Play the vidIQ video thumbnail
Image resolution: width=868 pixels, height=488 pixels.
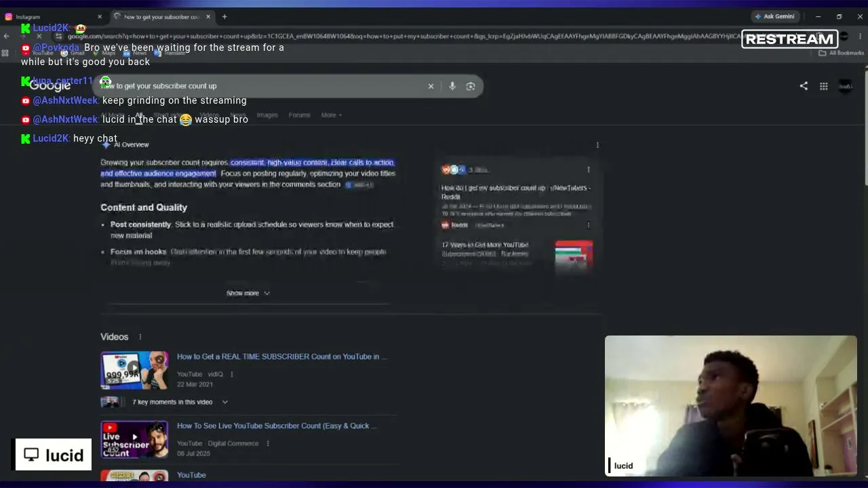[x=134, y=370]
